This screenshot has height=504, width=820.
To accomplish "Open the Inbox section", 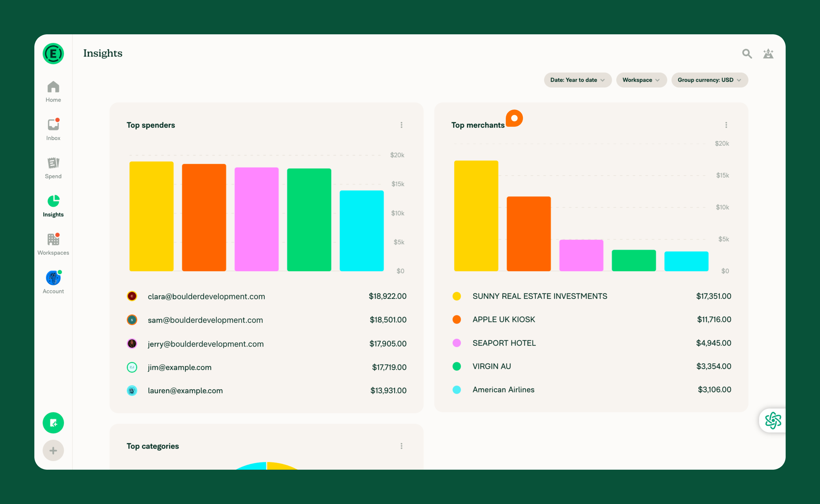I will pos(53,129).
